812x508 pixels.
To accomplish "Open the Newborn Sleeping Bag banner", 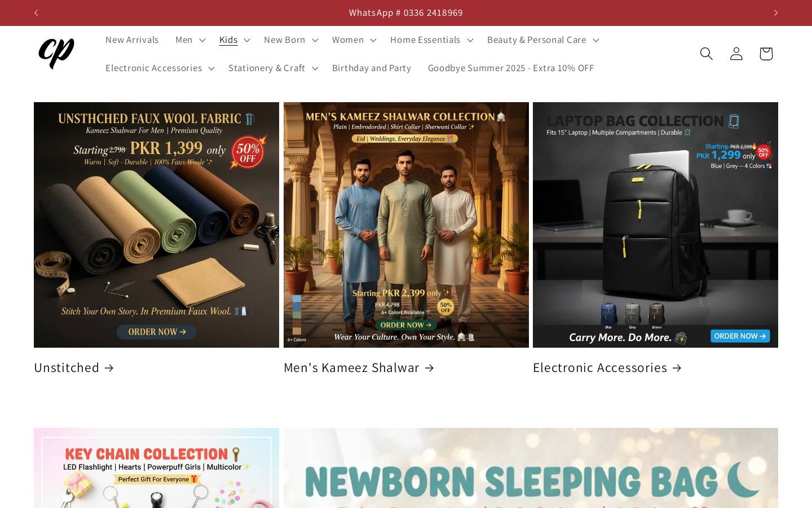I will point(531,468).
